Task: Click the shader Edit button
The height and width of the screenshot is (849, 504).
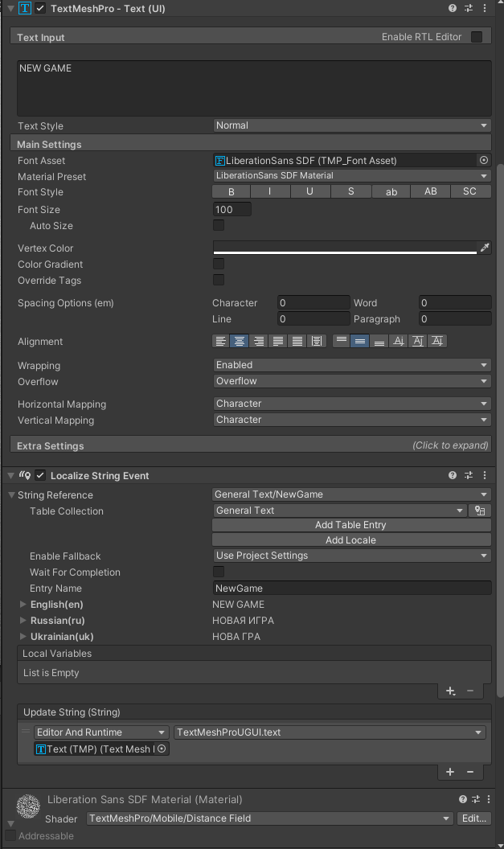Action: pyautogui.click(x=473, y=818)
